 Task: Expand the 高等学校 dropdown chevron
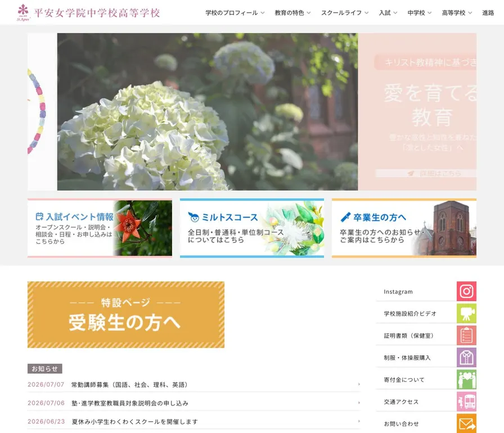[x=470, y=13]
